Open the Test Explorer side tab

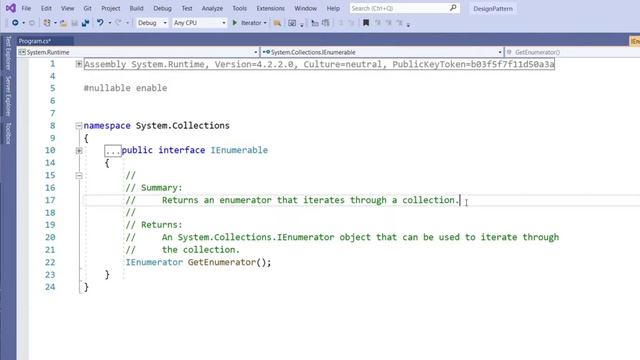pyautogui.click(x=8, y=53)
